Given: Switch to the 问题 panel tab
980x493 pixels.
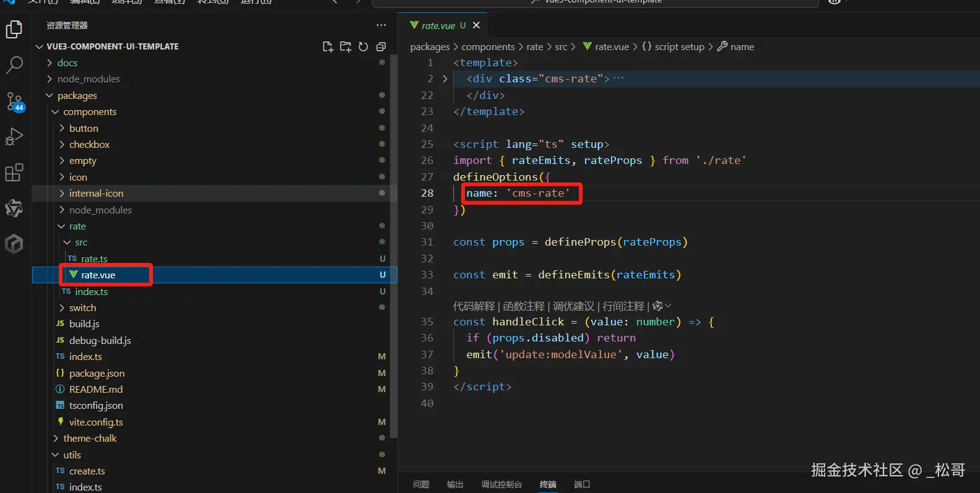Looking at the screenshot, I should click(421, 484).
